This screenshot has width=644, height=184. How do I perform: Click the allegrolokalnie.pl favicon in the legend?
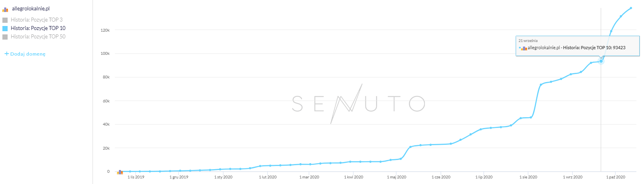coord(5,9)
